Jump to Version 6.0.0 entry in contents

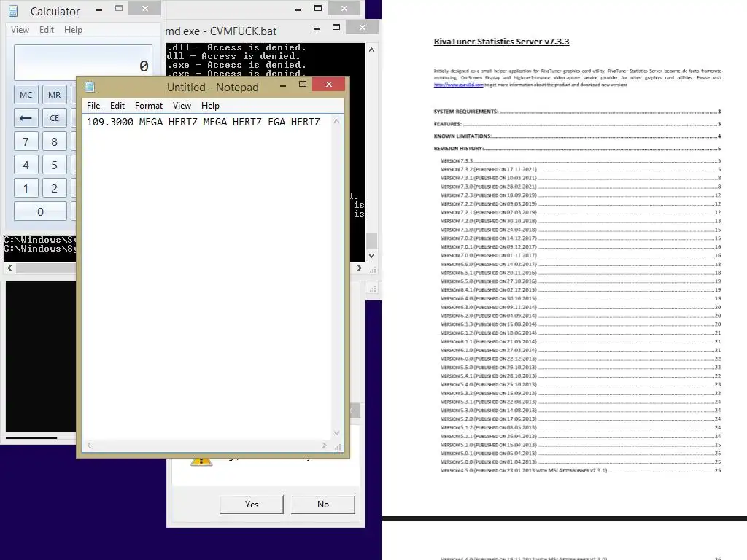581,359
